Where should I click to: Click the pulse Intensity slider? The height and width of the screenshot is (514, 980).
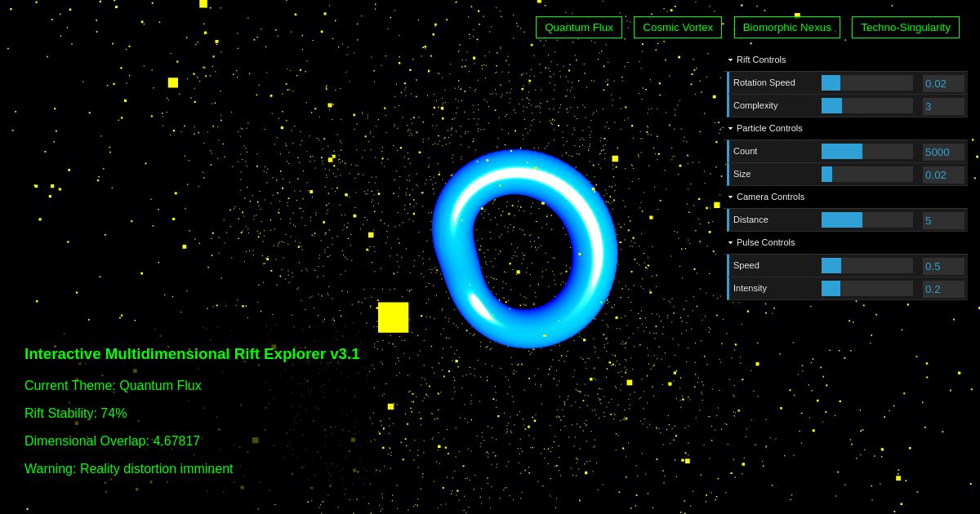click(x=866, y=288)
